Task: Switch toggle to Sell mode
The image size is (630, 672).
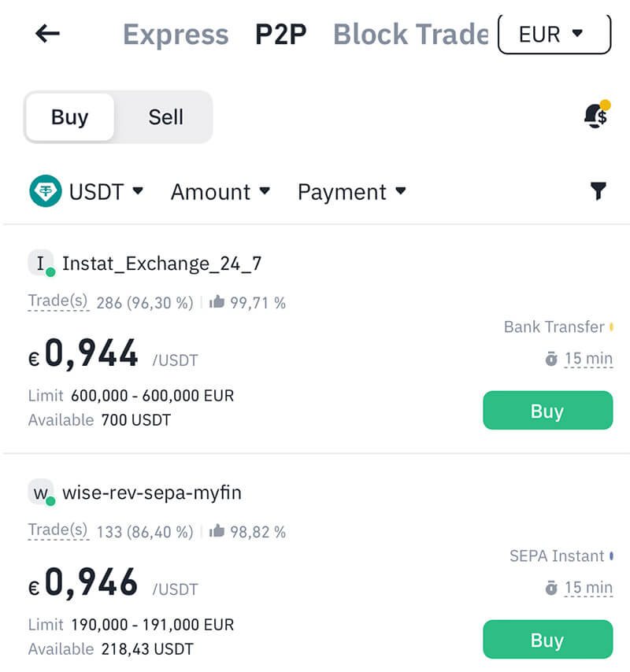Action: (165, 117)
